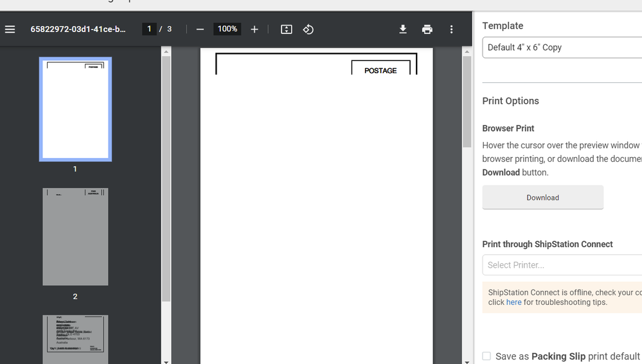Open the Template dropdown
Screen dimensions: 642x364
[562, 48]
